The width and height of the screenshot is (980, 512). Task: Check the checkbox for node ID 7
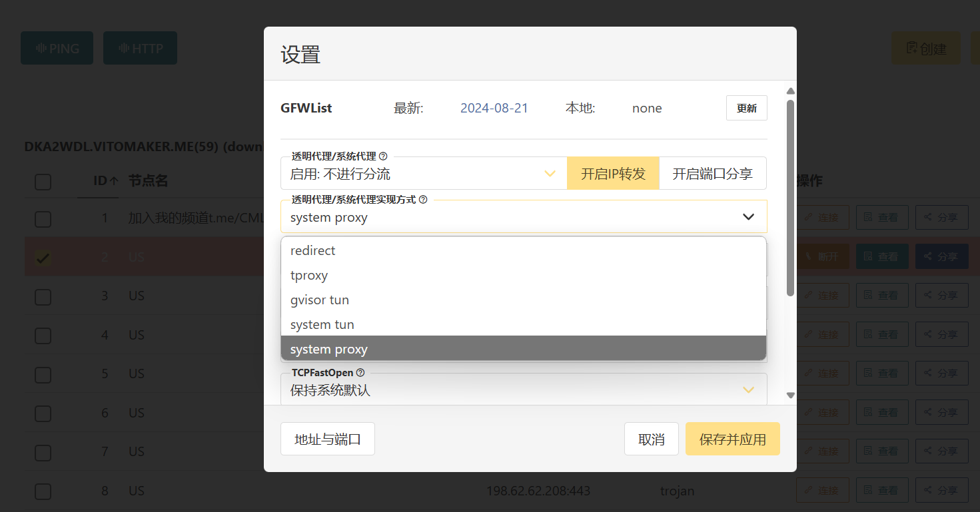[43, 452]
